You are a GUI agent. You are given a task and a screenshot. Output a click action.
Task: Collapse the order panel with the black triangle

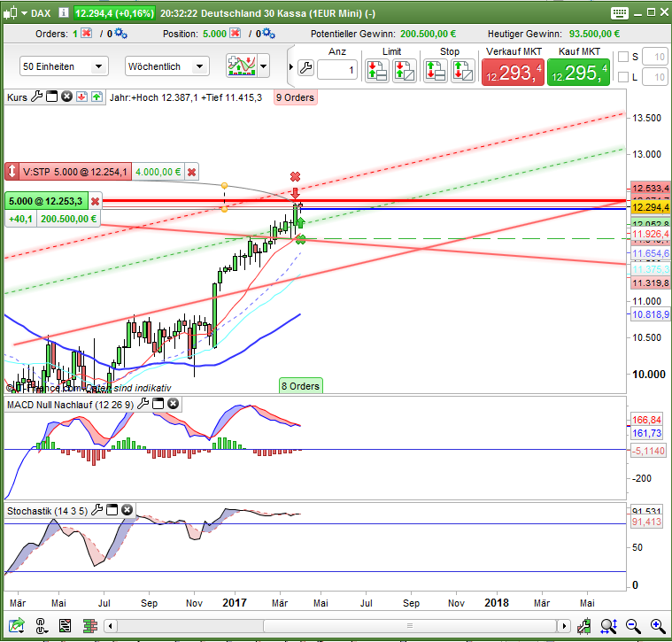291,67
